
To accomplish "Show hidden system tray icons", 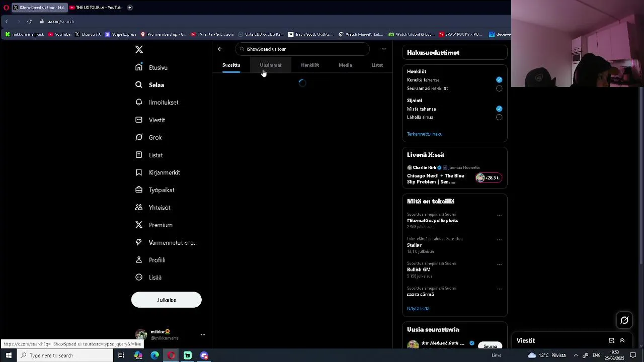I will click(x=576, y=355).
